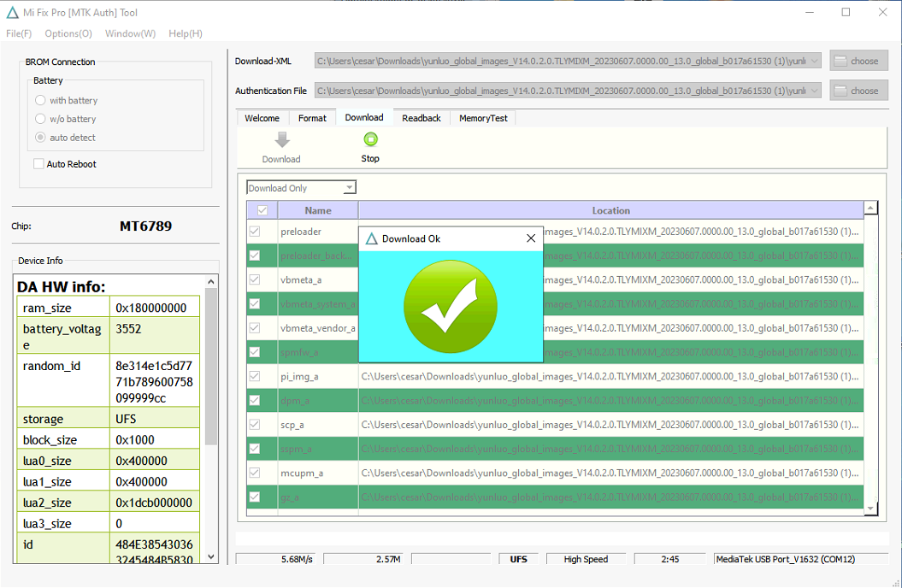
Task: Click the partition table scrollbar down arrow
Action: click(871, 509)
